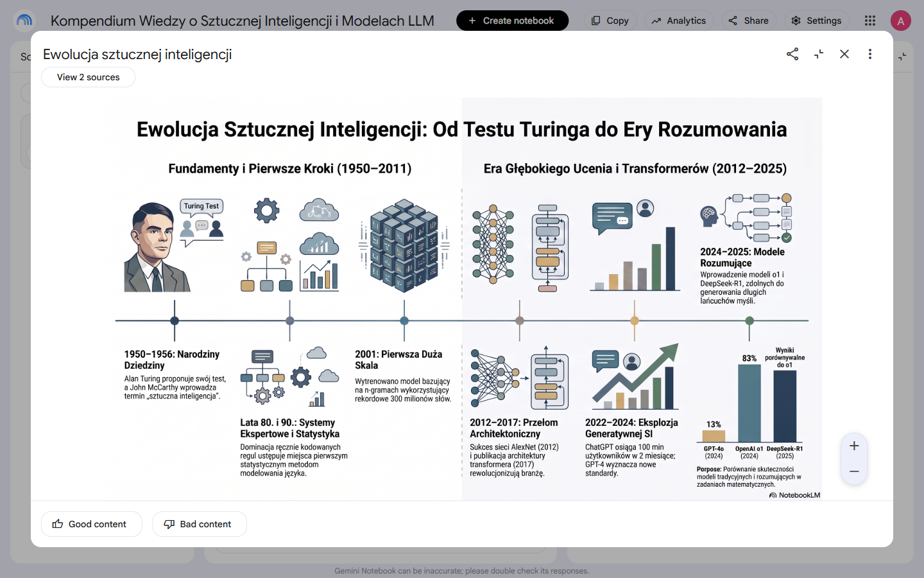Click the '2012–2017: Przełom Architektoniczny' heading
The image size is (924, 578).
point(514,428)
